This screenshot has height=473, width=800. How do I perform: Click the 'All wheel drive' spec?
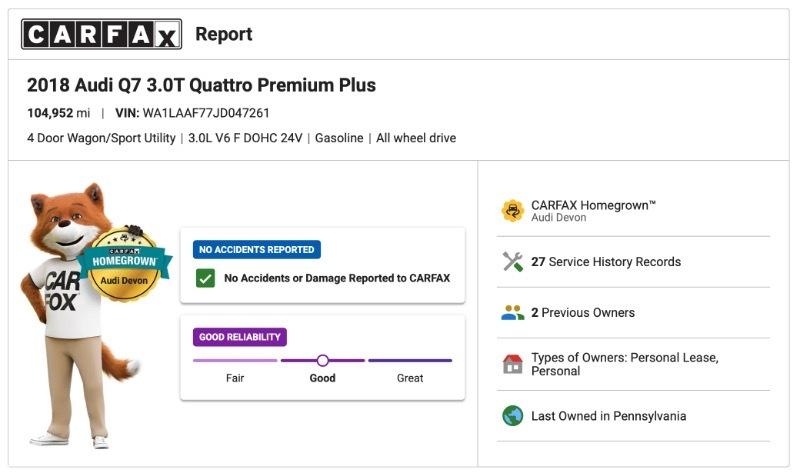coord(416,138)
